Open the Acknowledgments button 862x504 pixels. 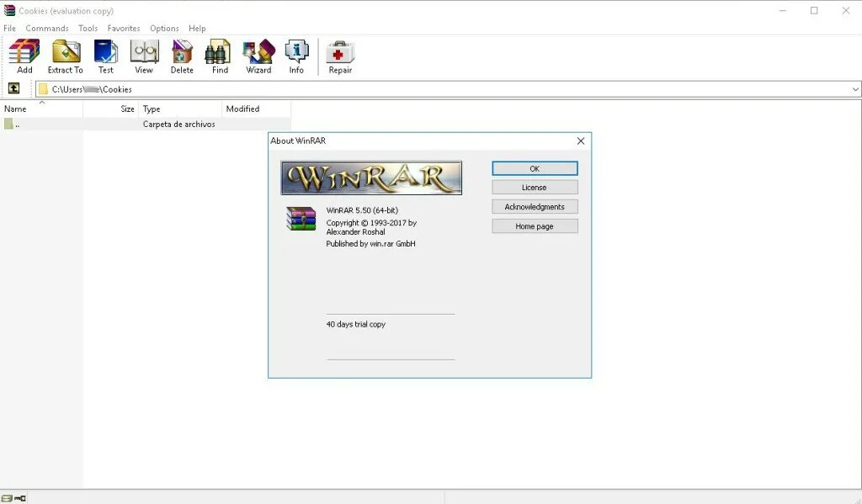click(535, 207)
